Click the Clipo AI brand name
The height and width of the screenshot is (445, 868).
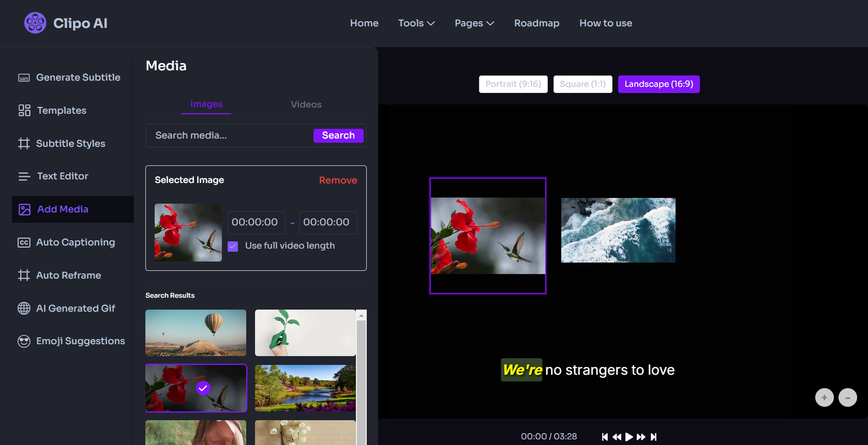[x=80, y=23]
